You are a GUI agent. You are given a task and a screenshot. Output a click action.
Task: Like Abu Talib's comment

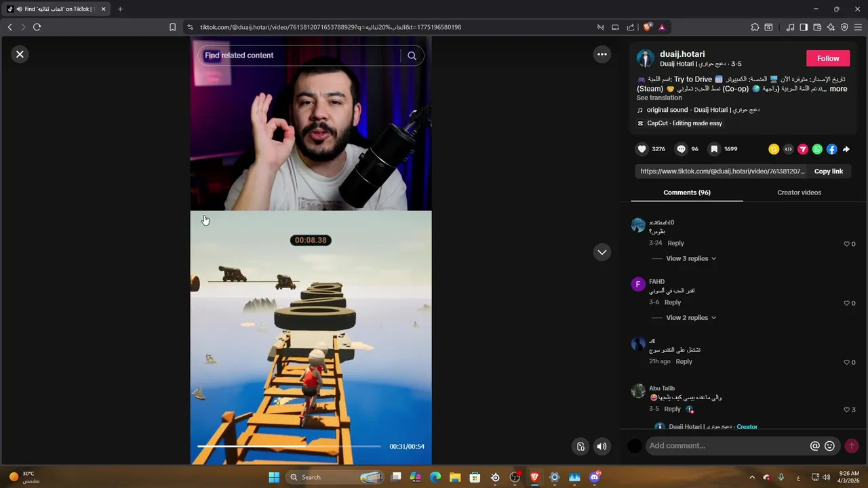click(x=846, y=410)
